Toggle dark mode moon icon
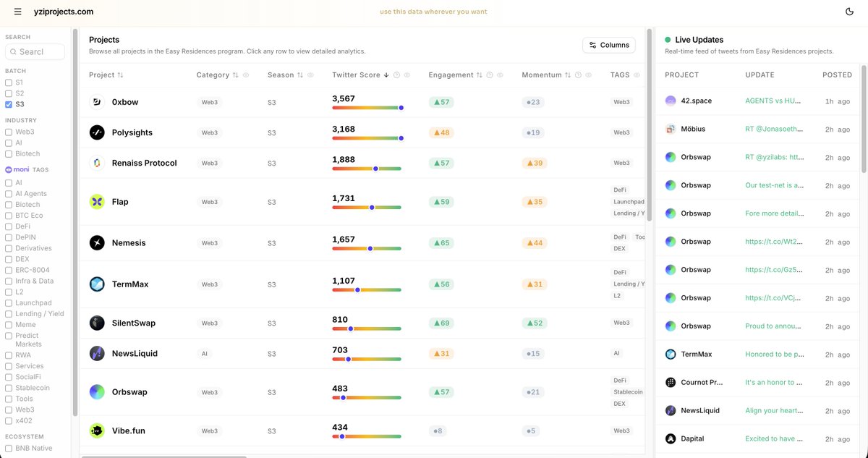The image size is (868, 458). click(x=849, y=12)
